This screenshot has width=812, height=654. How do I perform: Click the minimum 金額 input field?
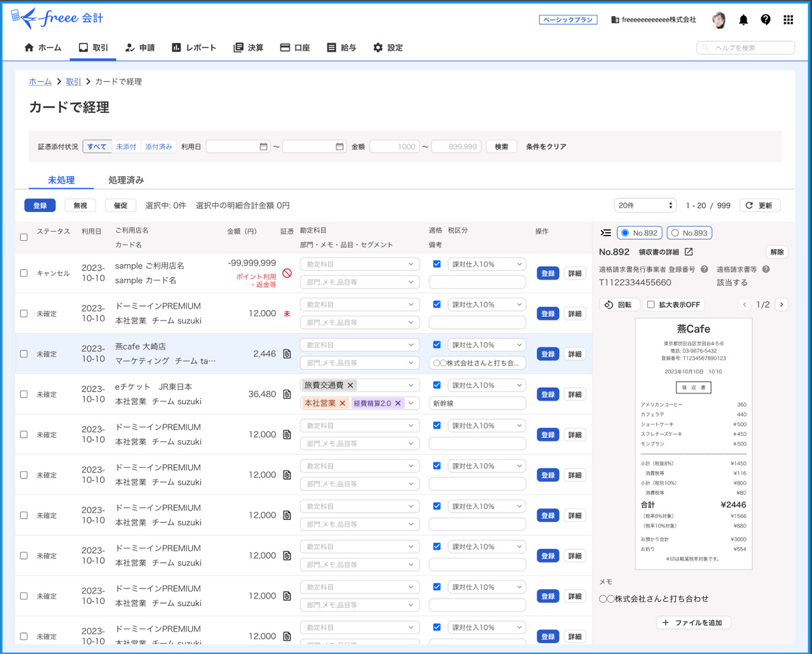click(x=395, y=146)
